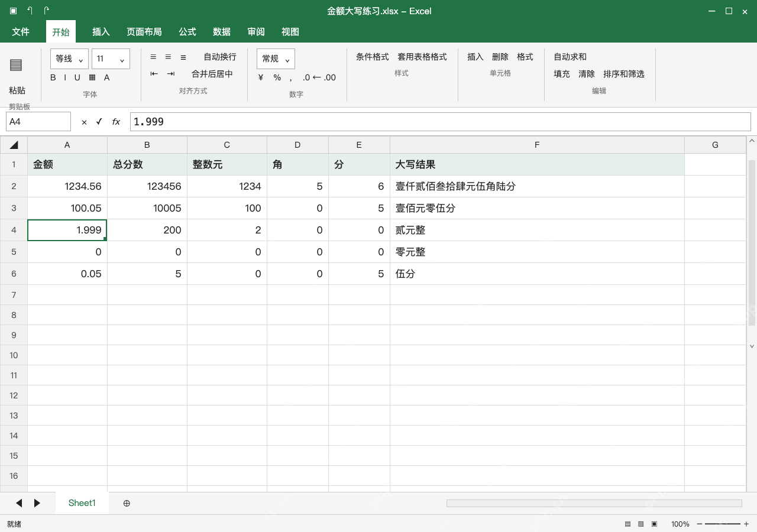Apply the ¥ currency number format
Viewport: 757px width, 532px height.
pos(261,77)
